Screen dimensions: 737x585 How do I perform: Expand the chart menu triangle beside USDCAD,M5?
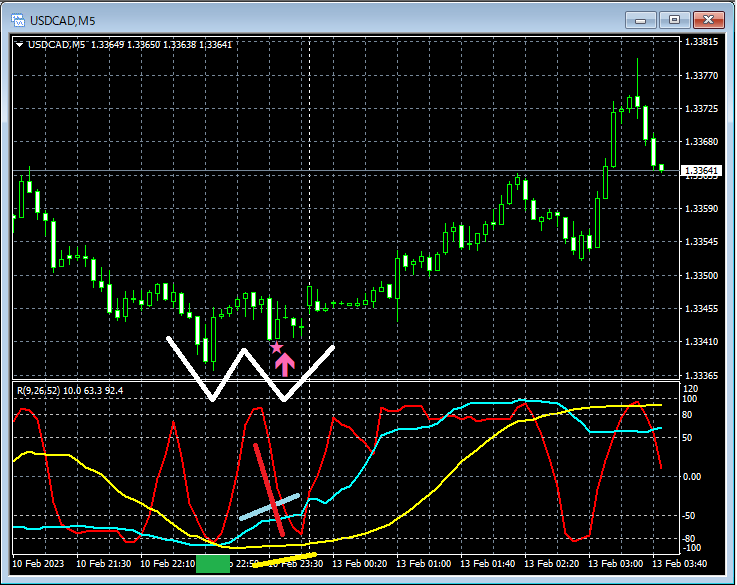(20, 45)
